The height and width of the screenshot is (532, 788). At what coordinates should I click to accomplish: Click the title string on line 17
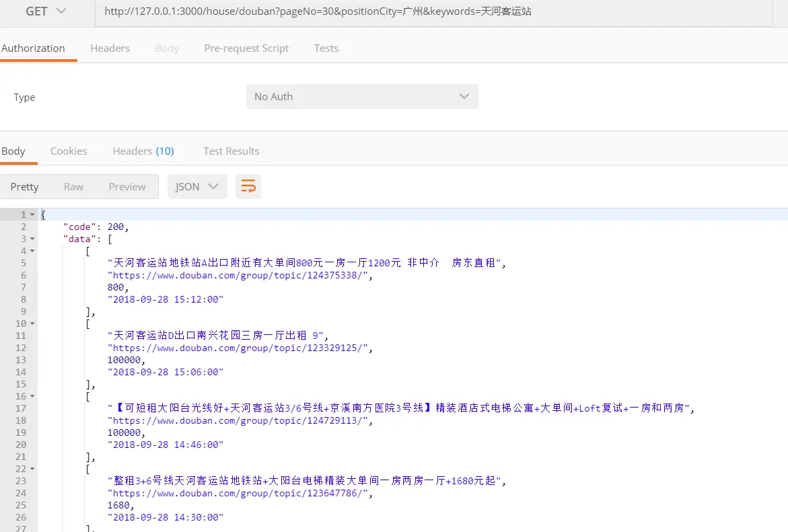[398, 408]
